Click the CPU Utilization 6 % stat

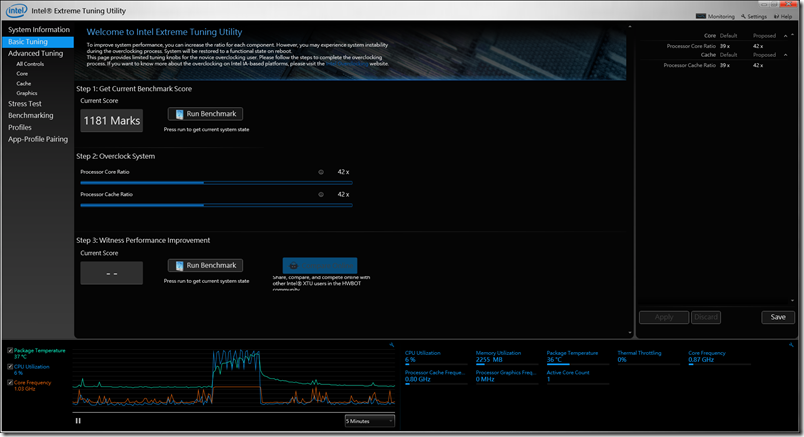(x=436, y=356)
